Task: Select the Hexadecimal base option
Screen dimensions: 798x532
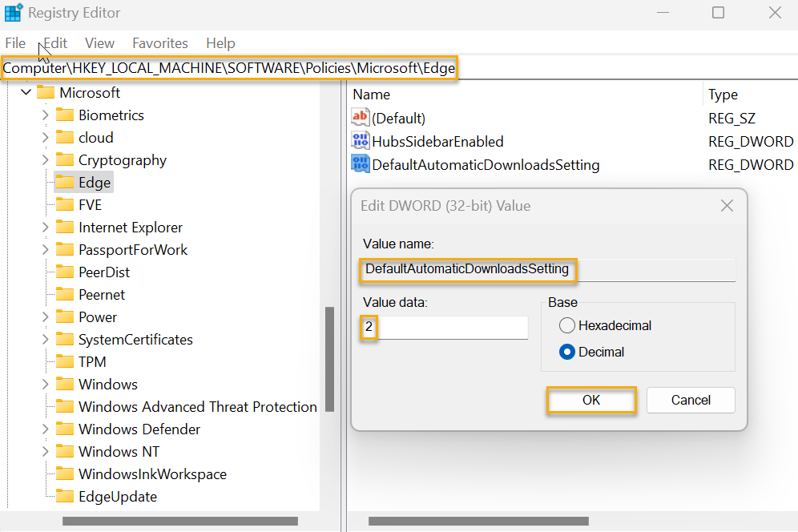Action: click(567, 325)
